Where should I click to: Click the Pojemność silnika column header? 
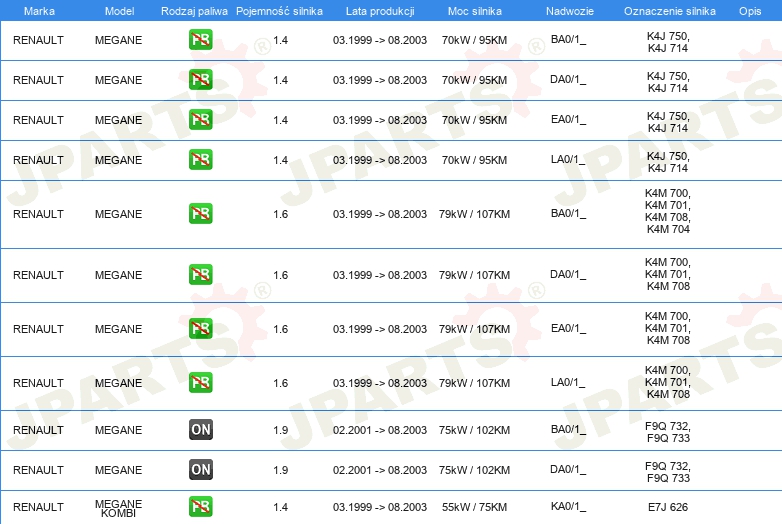[x=279, y=11]
